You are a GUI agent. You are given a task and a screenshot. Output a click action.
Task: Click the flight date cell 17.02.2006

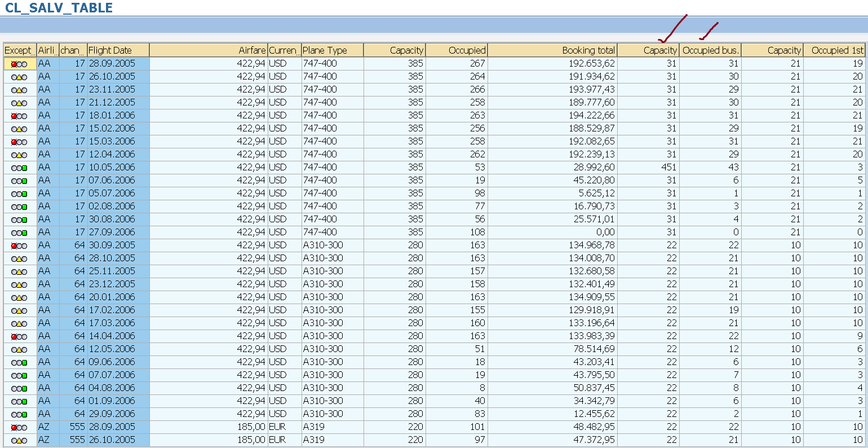pos(118,310)
